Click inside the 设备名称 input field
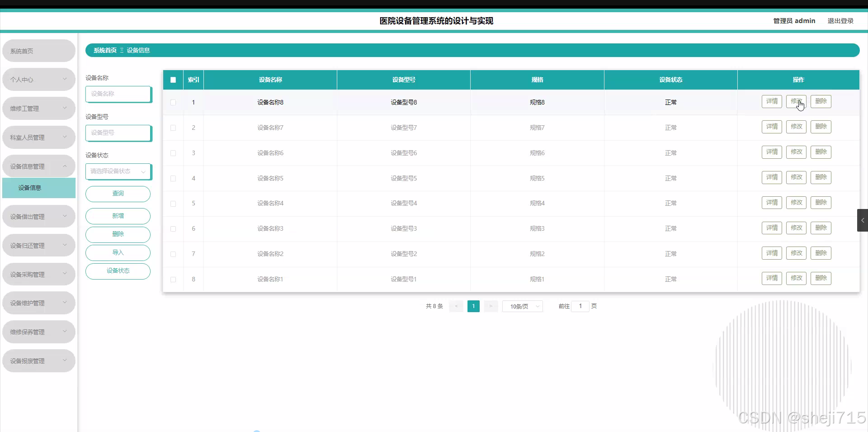 (118, 94)
